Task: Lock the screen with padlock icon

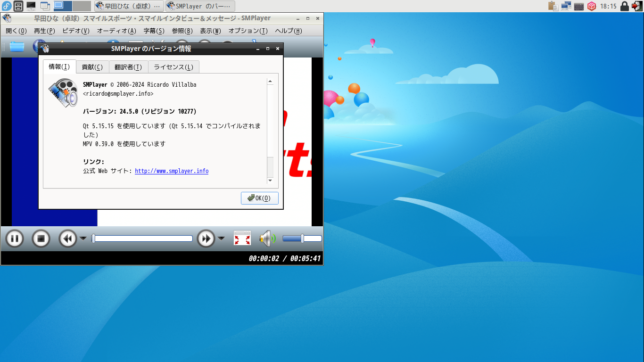Action: (x=625, y=6)
